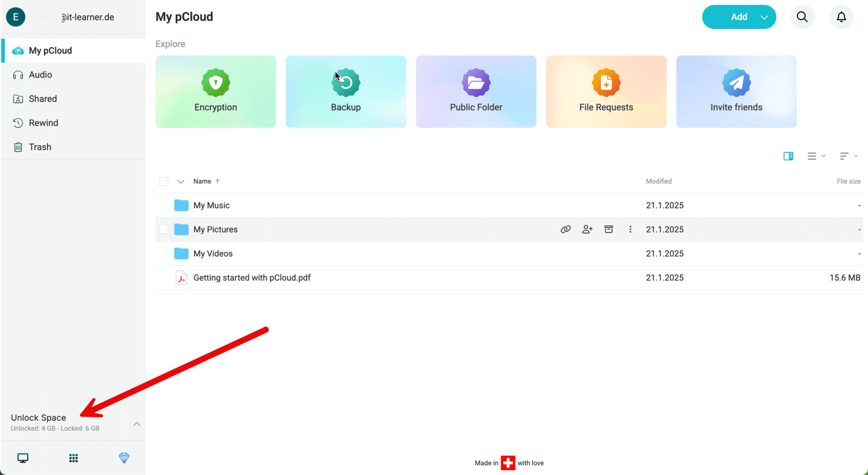Viewport: 868px width, 475px height.
Task: Open the search magnifier icon
Action: click(x=802, y=17)
